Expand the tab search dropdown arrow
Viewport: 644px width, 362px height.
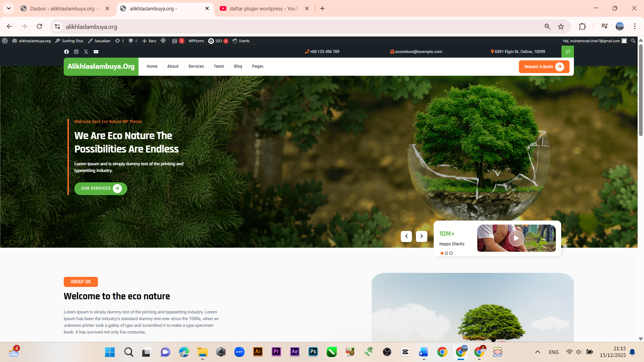coord(9,8)
